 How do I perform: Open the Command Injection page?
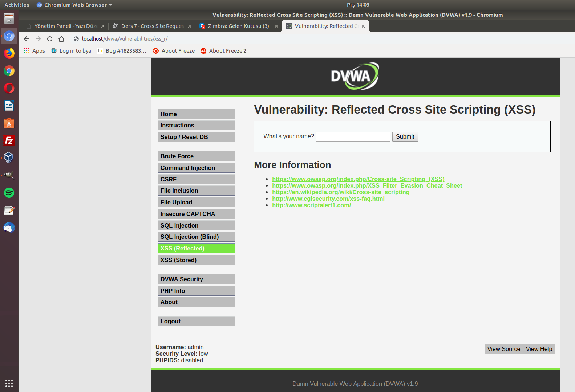[x=196, y=168]
